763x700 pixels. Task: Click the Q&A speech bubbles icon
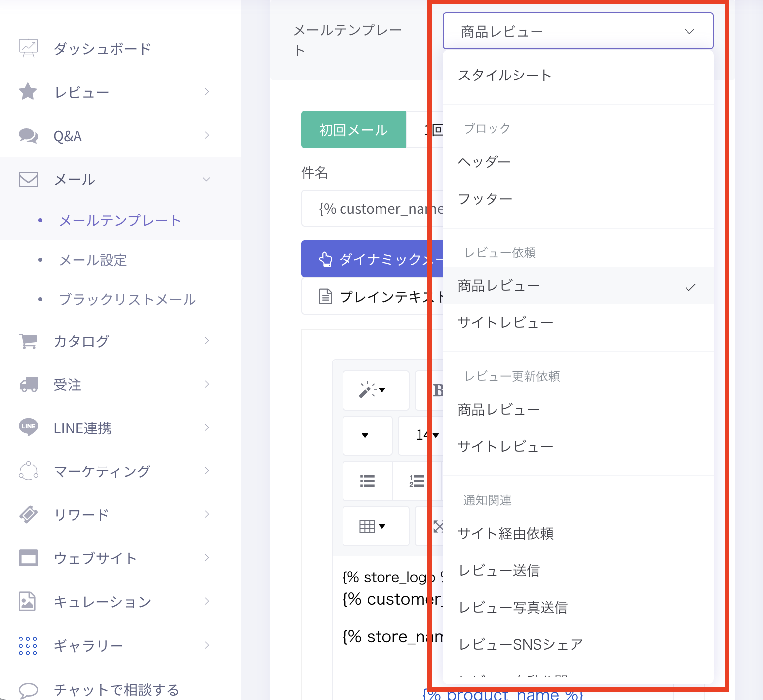(28, 135)
